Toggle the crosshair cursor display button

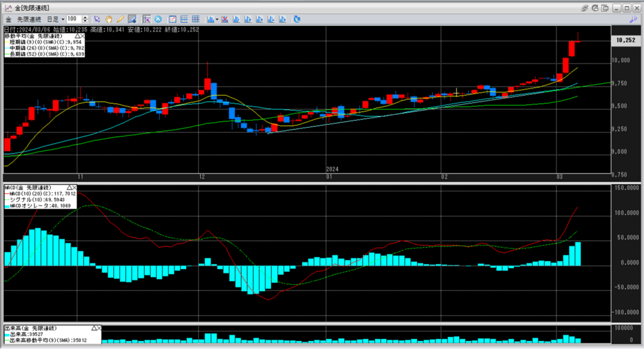pos(147,19)
